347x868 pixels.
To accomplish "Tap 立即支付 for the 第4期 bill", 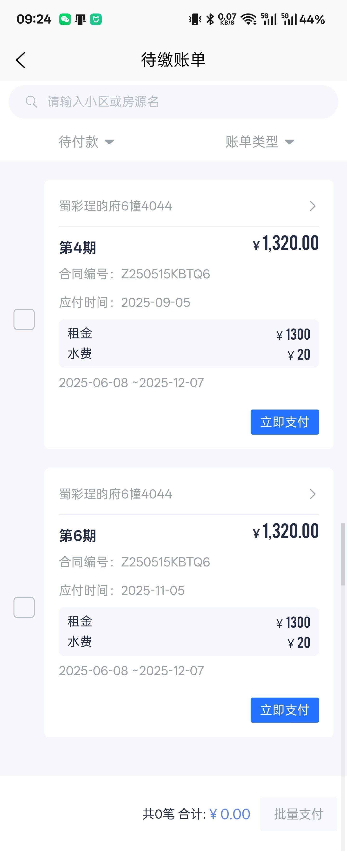I will tap(285, 422).
